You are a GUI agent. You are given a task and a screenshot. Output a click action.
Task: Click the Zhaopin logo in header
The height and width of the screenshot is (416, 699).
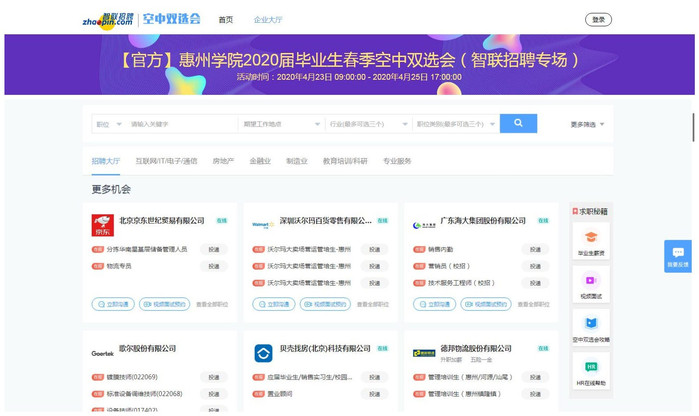(108, 19)
